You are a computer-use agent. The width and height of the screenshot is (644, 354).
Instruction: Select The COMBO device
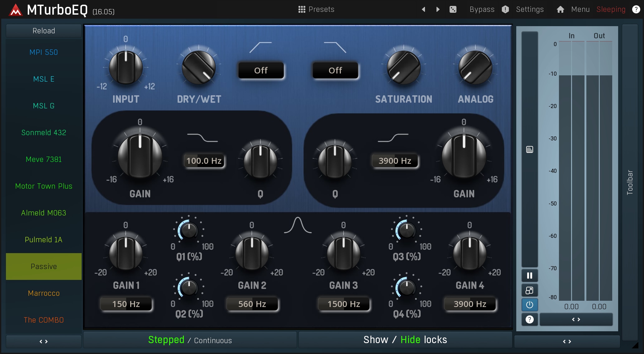click(44, 320)
